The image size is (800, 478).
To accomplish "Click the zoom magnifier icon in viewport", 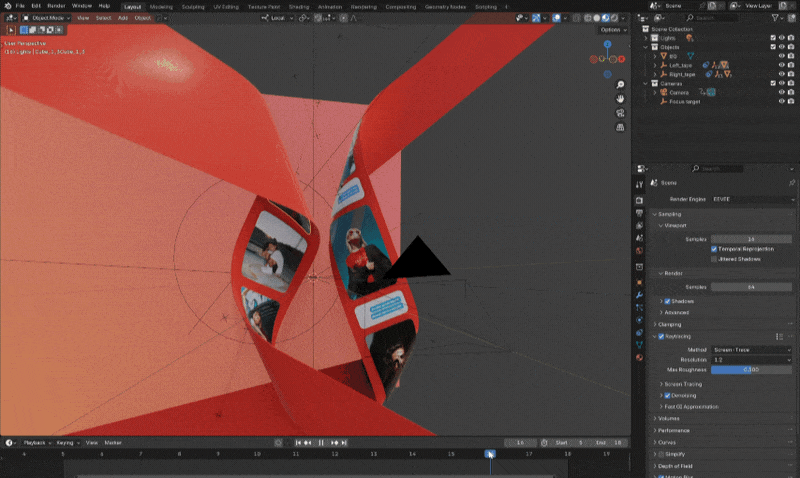I will pyautogui.click(x=621, y=85).
